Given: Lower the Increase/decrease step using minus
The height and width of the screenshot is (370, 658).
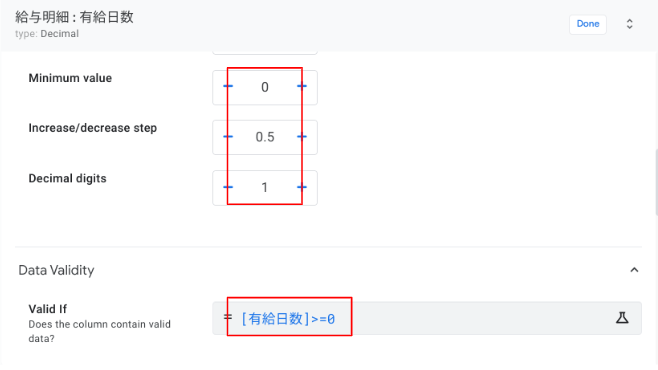Looking at the screenshot, I should click(228, 137).
